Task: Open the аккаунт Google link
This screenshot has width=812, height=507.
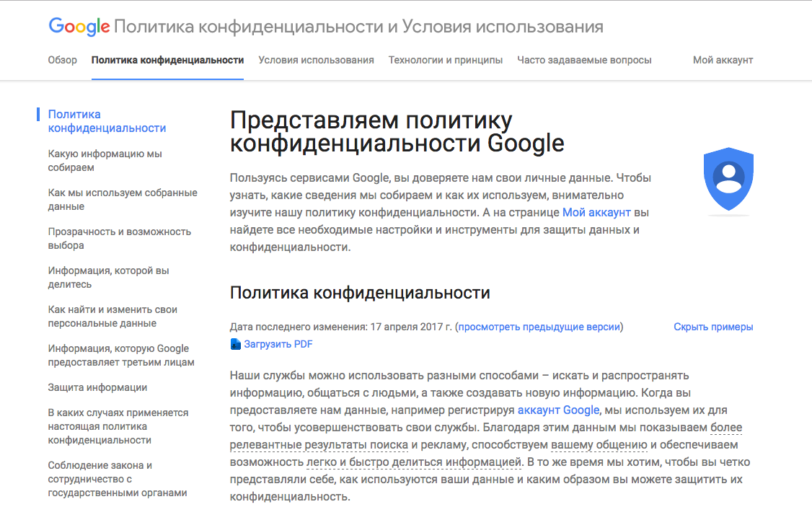Action: coord(558,410)
